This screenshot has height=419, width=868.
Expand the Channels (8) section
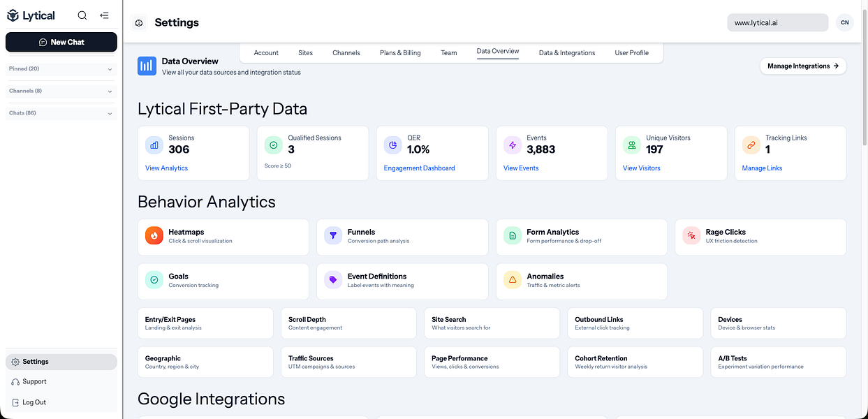[61, 91]
